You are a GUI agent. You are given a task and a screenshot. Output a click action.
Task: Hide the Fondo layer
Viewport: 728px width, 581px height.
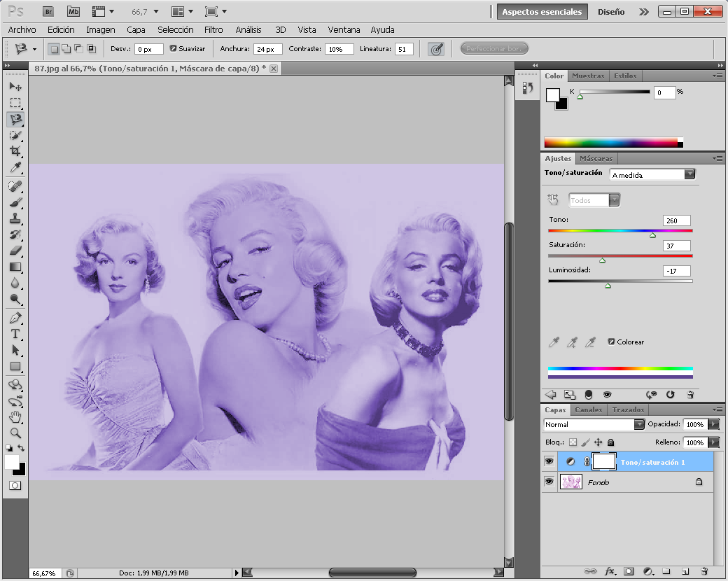pyautogui.click(x=549, y=482)
